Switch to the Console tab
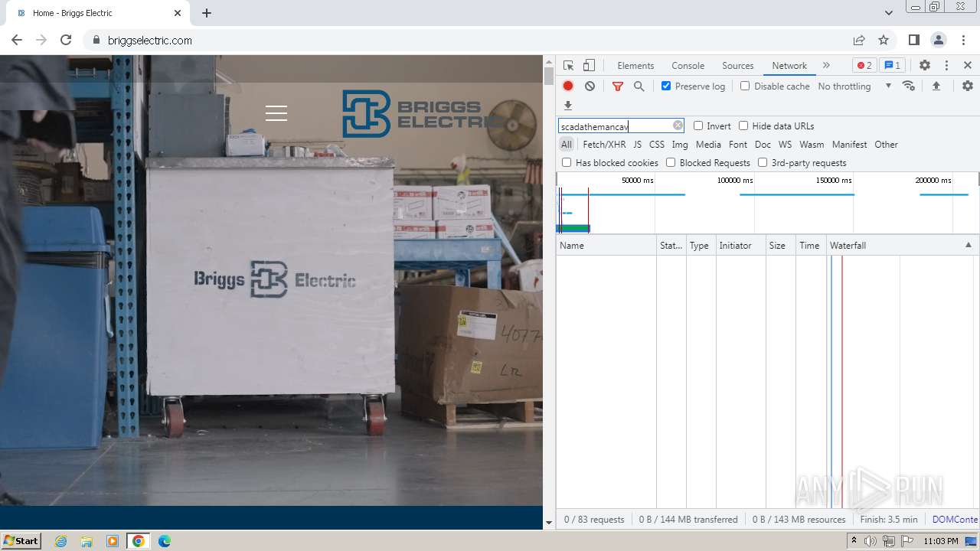This screenshot has width=980, height=551. (x=688, y=66)
